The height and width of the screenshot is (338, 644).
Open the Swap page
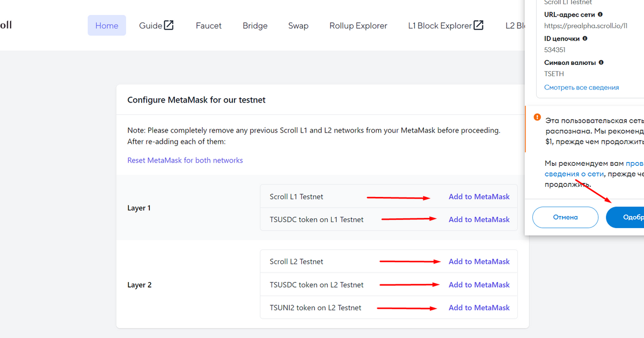(298, 25)
